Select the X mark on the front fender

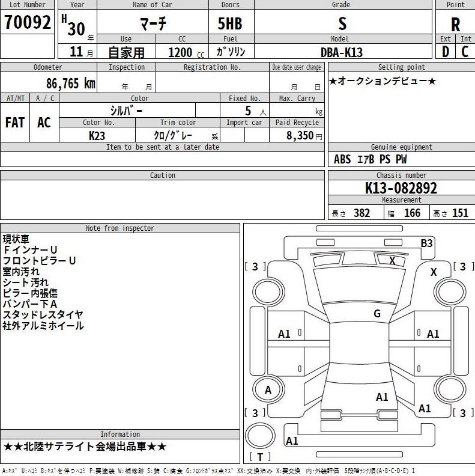click(x=434, y=272)
